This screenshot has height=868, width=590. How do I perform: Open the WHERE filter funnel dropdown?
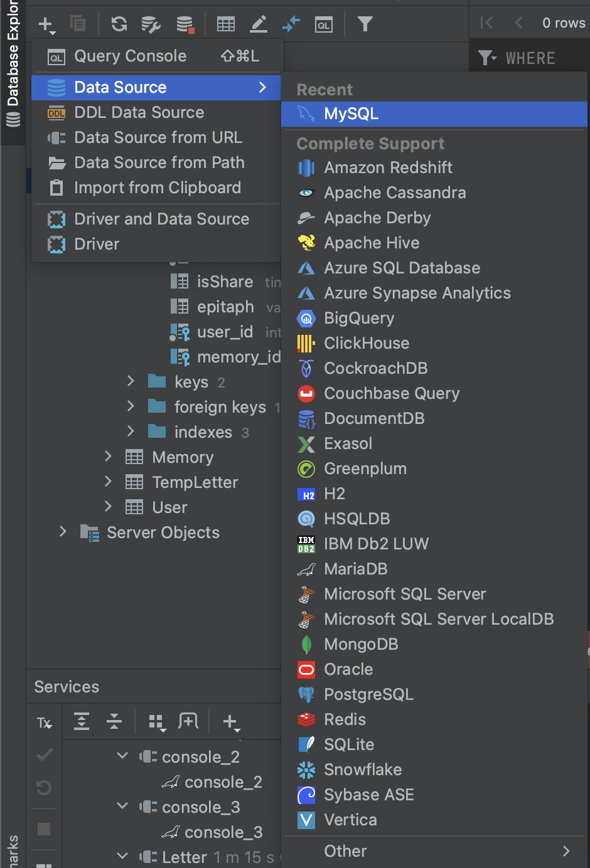click(x=487, y=58)
